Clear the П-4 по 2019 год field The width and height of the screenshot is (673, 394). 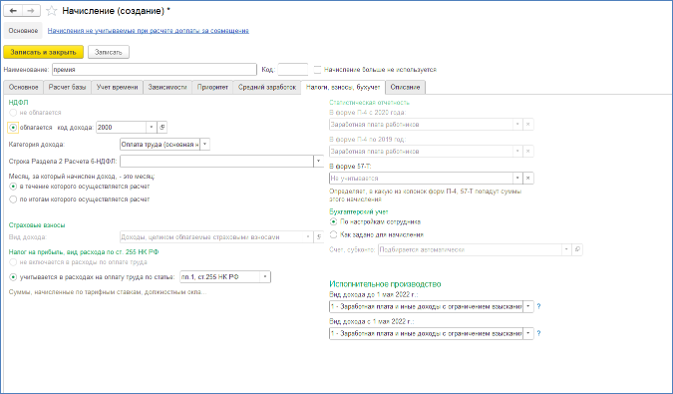[528, 152]
